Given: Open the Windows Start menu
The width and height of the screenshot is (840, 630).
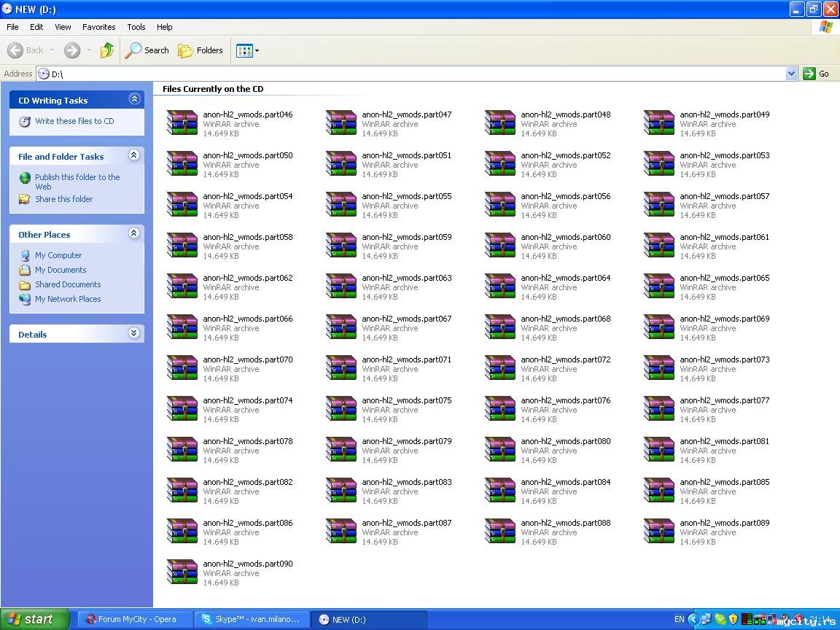Looking at the screenshot, I should [34, 619].
